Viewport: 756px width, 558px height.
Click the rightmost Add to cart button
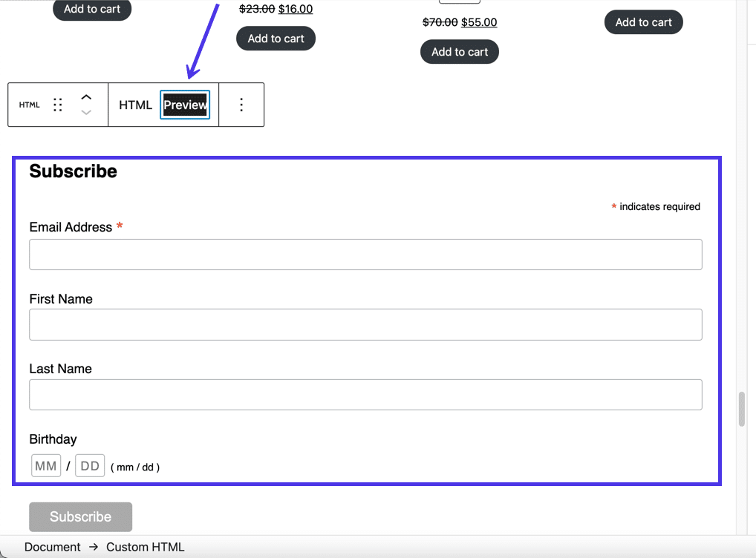pos(643,22)
